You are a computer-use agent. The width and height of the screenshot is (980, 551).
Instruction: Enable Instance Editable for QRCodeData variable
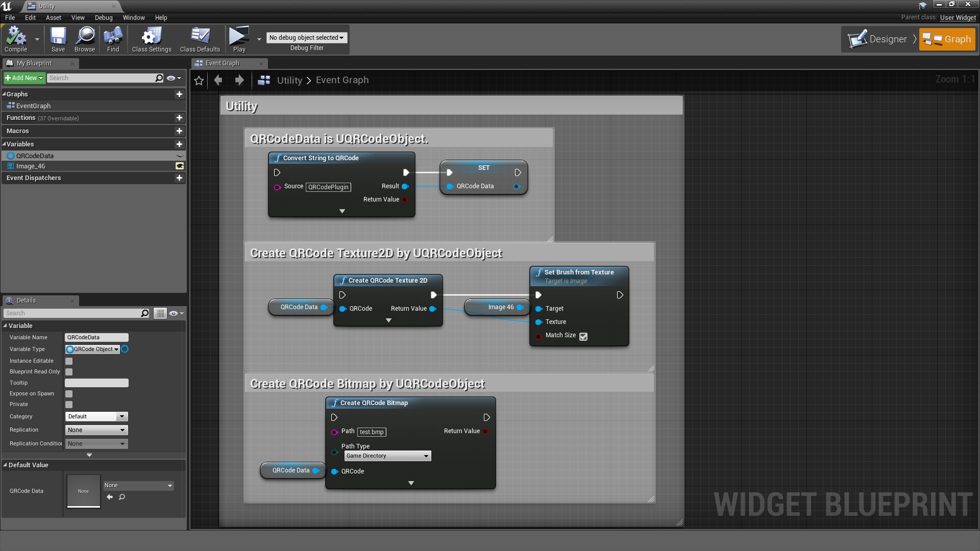click(x=69, y=361)
